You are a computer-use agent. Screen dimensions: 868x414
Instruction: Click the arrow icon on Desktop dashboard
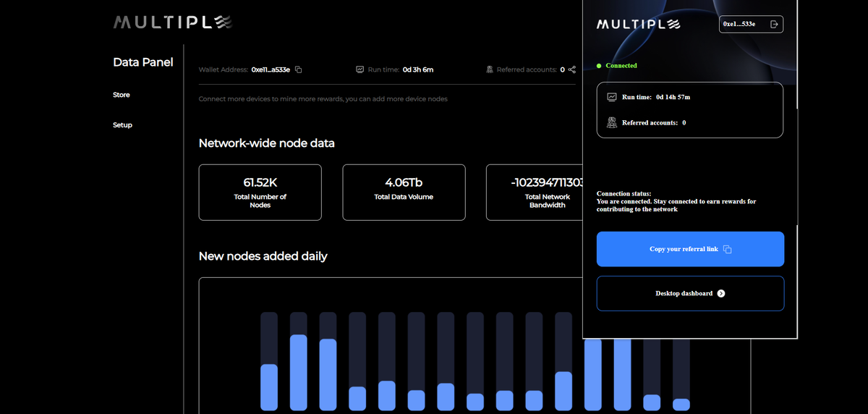pos(720,293)
